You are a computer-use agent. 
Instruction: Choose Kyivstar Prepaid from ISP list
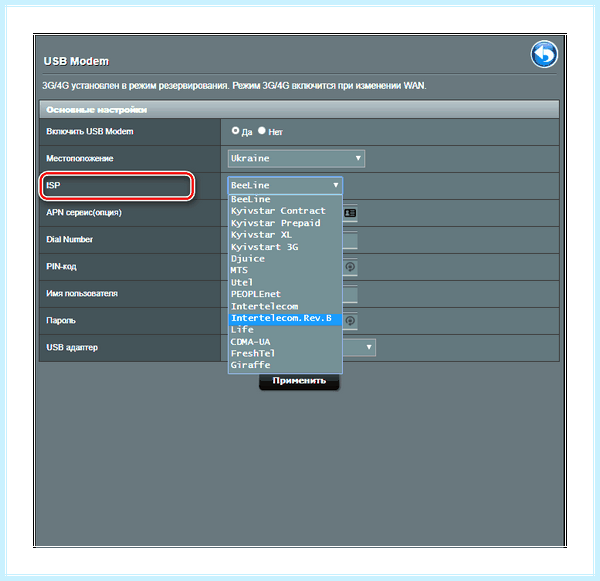285,223
